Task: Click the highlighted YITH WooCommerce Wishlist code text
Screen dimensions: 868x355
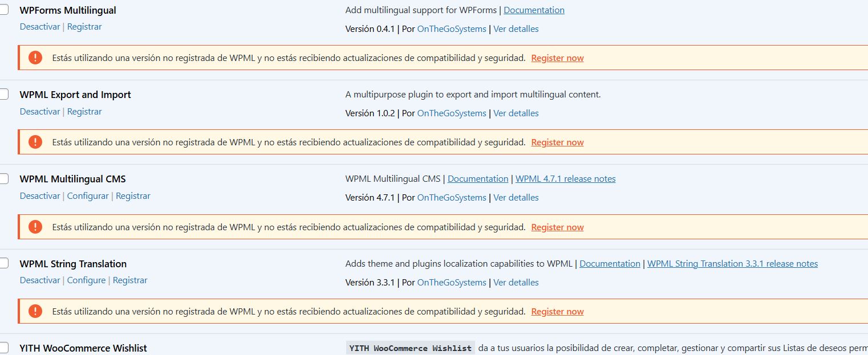Action: click(411, 348)
